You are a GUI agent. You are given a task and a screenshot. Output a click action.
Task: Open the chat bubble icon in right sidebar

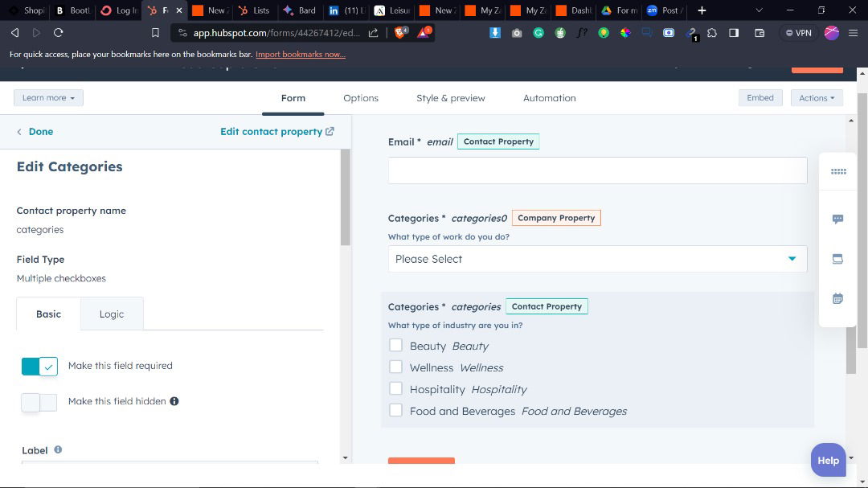837,219
